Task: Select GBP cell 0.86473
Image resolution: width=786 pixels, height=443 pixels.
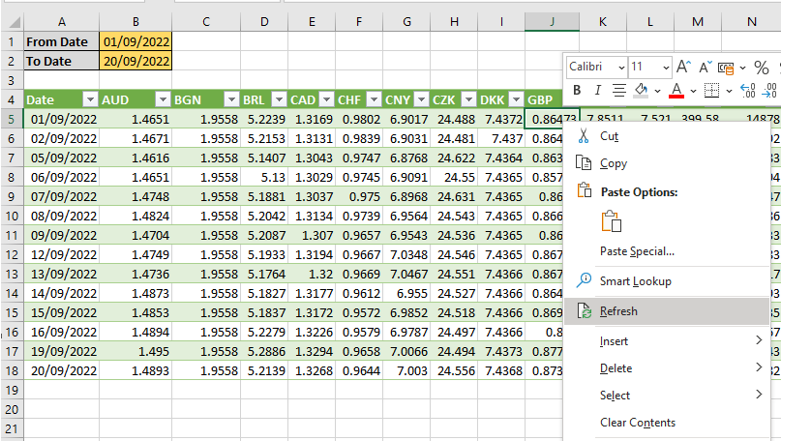Action: click(552, 119)
